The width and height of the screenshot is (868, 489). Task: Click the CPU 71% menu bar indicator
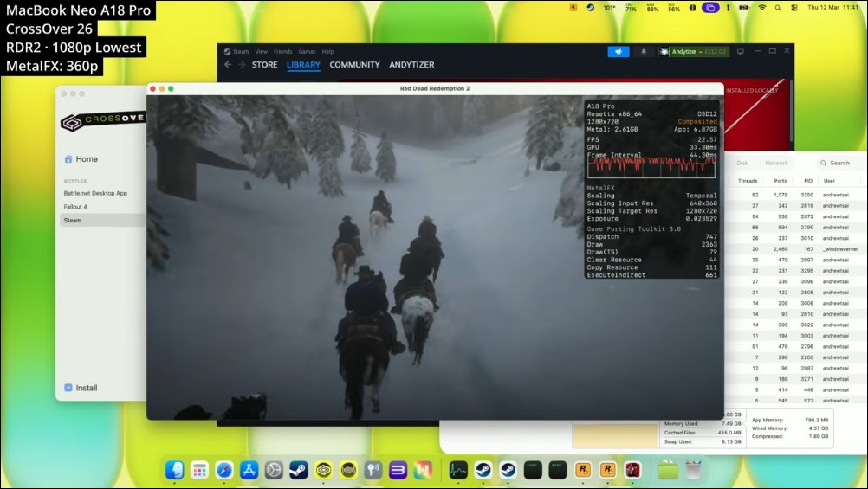pos(631,8)
